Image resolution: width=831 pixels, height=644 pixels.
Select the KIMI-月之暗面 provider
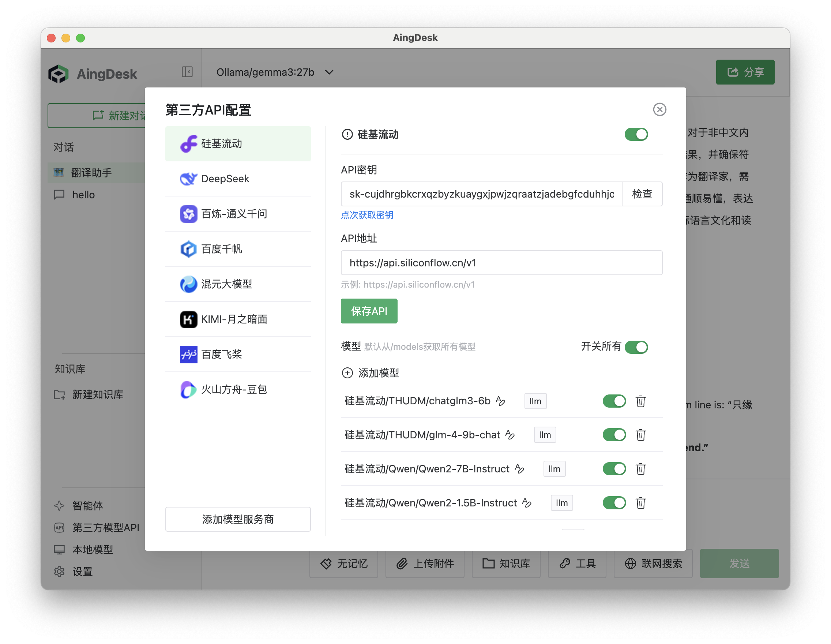pyautogui.click(x=234, y=319)
